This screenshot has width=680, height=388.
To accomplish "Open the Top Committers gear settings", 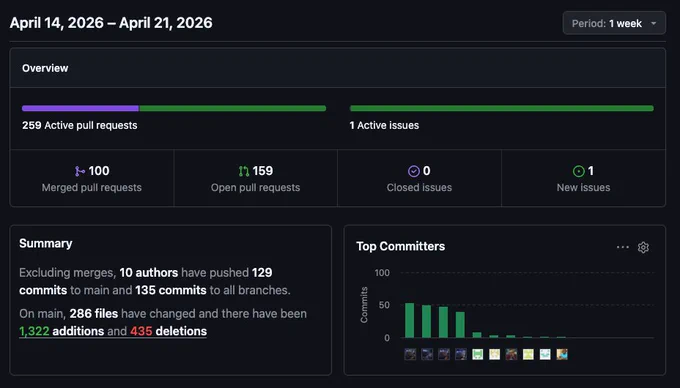I will 643,247.
